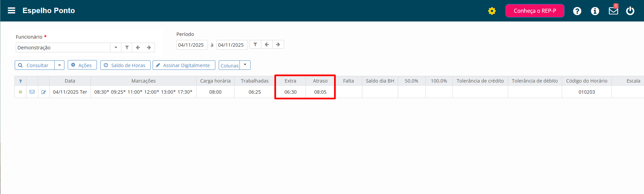Go to next period arrow
Screen dimensions: 644x194
pyautogui.click(x=278, y=44)
